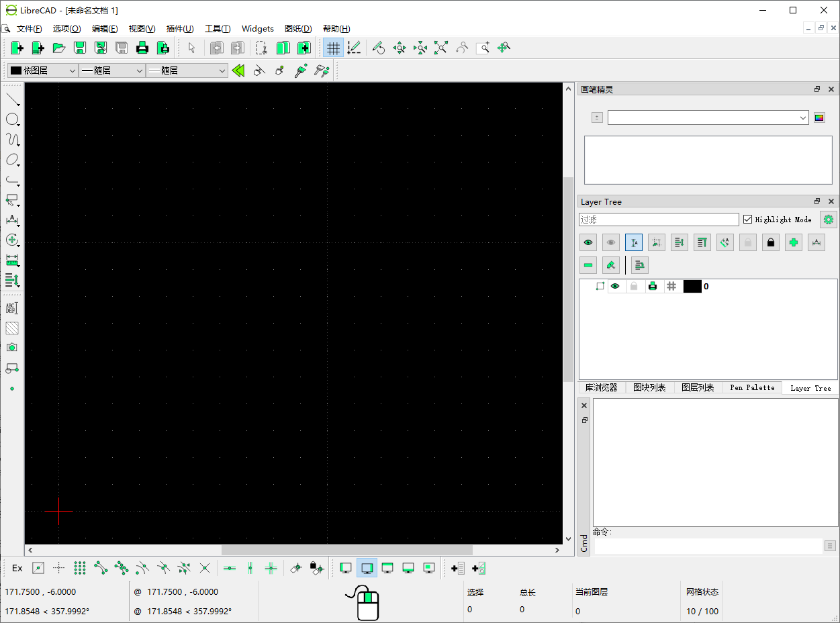Switch to the Pen Palette tab
The height and width of the screenshot is (623, 840).
(x=752, y=387)
